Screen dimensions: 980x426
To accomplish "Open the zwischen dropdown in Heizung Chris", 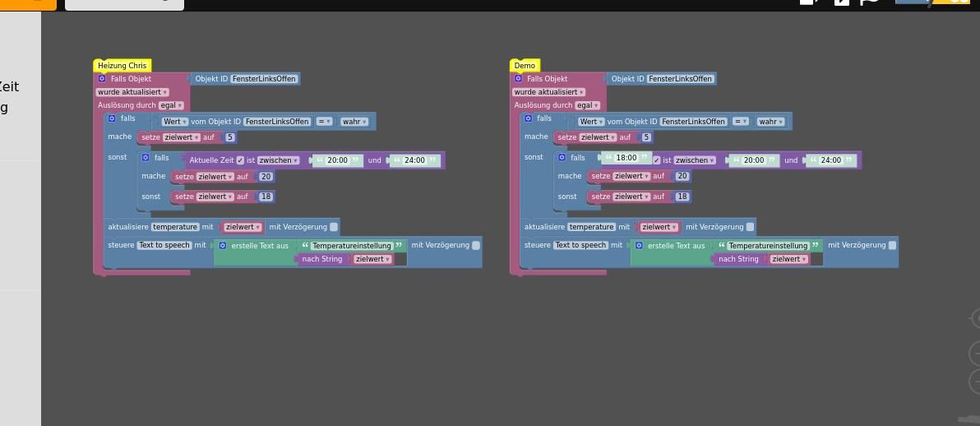I will tap(278, 160).
